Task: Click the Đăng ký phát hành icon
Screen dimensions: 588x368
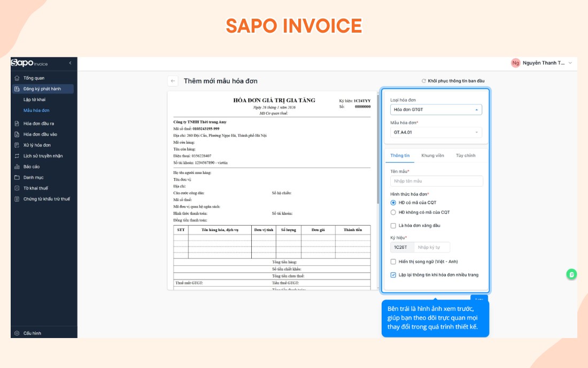Action: 17,89
